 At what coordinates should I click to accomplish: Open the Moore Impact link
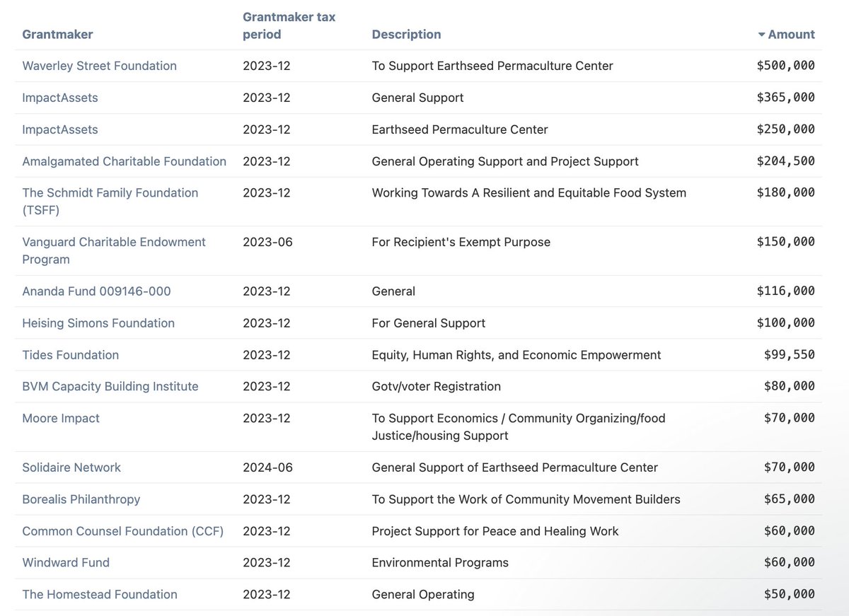pos(61,418)
